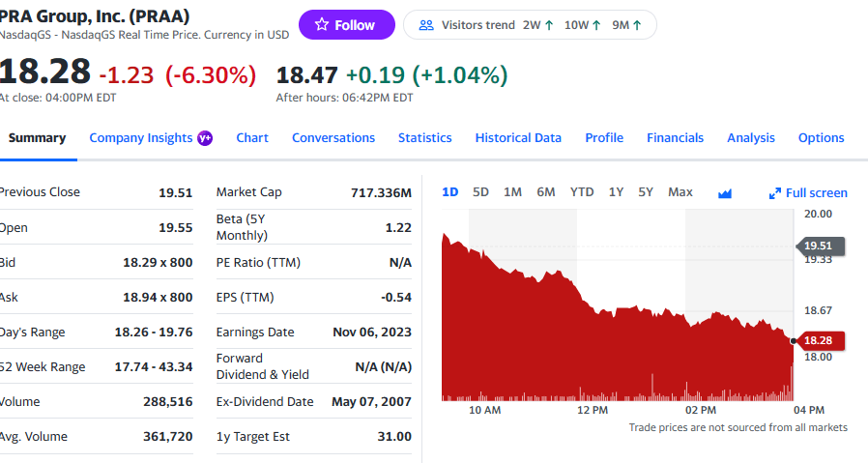The height and width of the screenshot is (463, 868).
Task: Click the Profile link
Action: [x=604, y=138]
